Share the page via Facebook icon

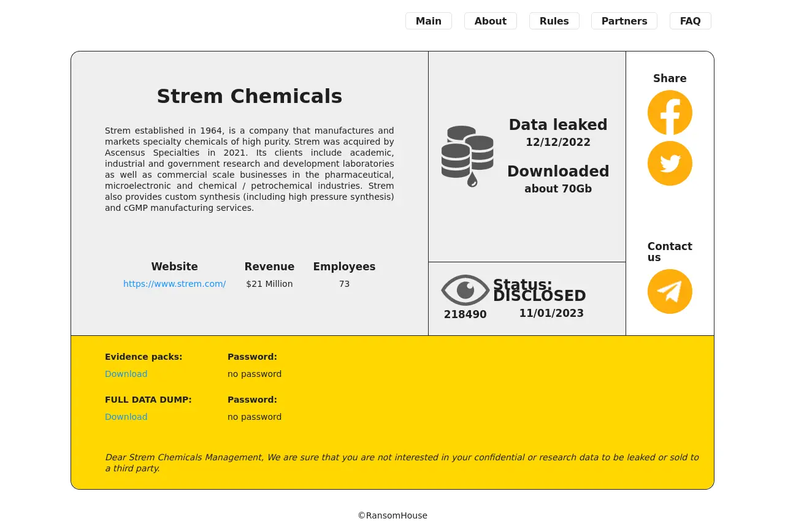pyautogui.click(x=670, y=113)
